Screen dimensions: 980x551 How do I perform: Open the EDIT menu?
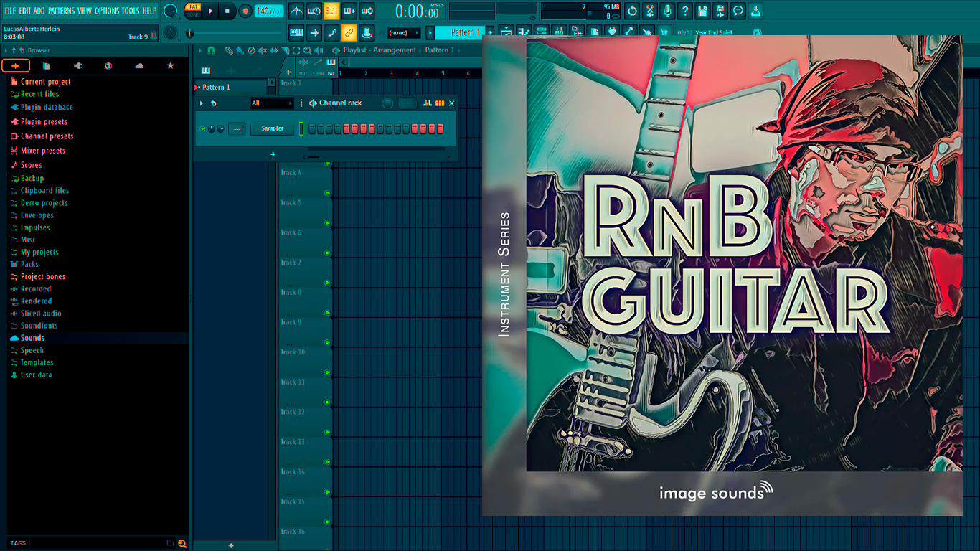point(25,11)
